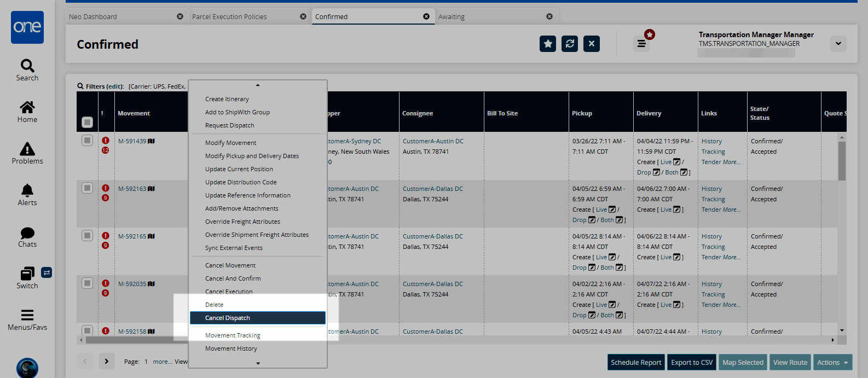Toggle the select-all header checkbox
This screenshot has height=378, width=868.
[x=87, y=122]
